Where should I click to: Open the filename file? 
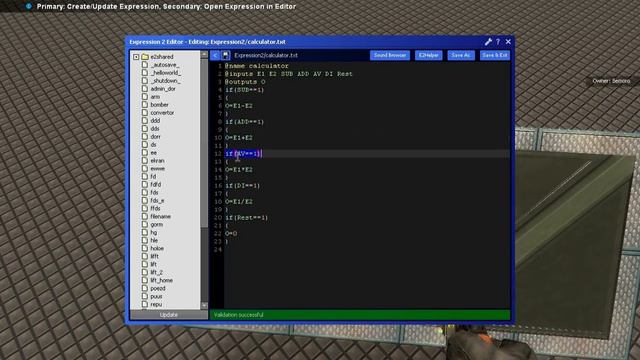[160, 216]
